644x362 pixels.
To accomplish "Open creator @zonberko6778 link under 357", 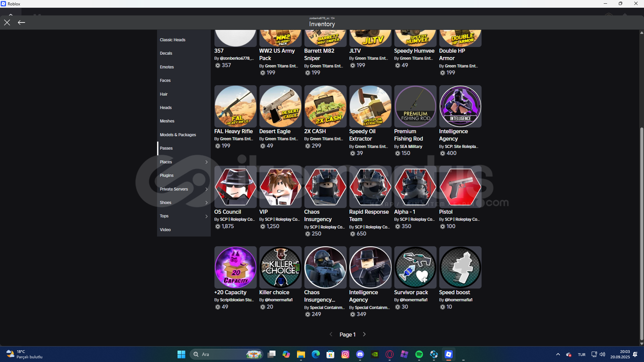I will tap(237, 58).
